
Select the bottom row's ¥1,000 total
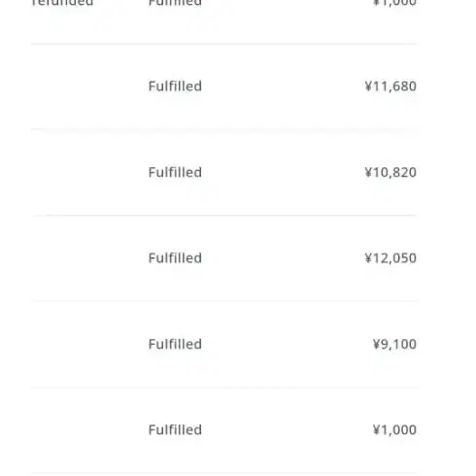[394, 430]
